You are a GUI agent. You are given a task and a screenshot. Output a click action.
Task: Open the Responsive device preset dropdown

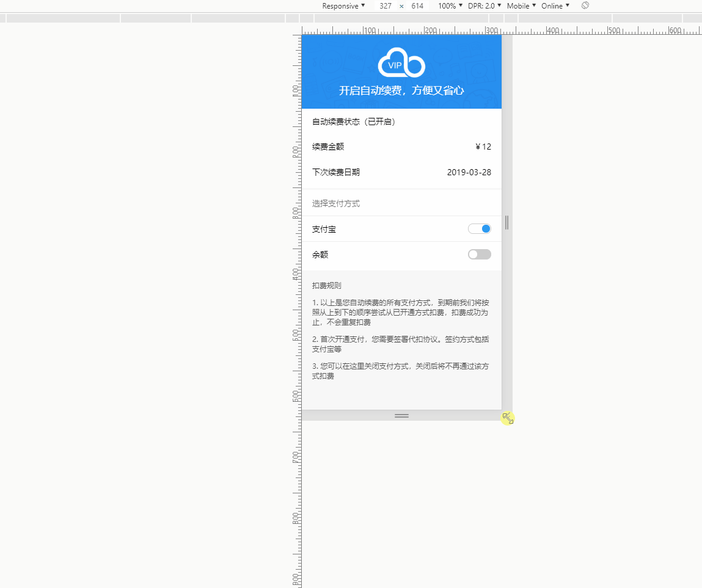pyautogui.click(x=343, y=5)
